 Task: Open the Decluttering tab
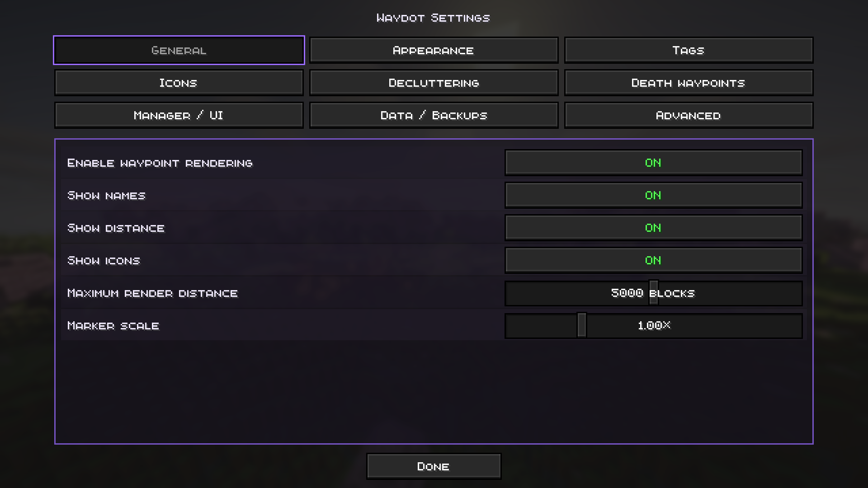pyautogui.click(x=434, y=83)
